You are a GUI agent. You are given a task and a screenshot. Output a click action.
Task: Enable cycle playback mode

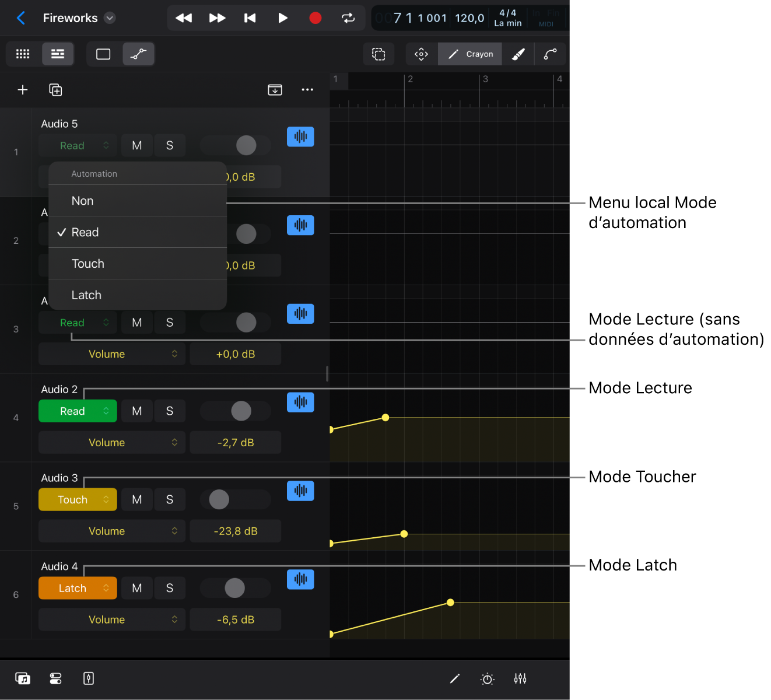pyautogui.click(x=348, y=18)
